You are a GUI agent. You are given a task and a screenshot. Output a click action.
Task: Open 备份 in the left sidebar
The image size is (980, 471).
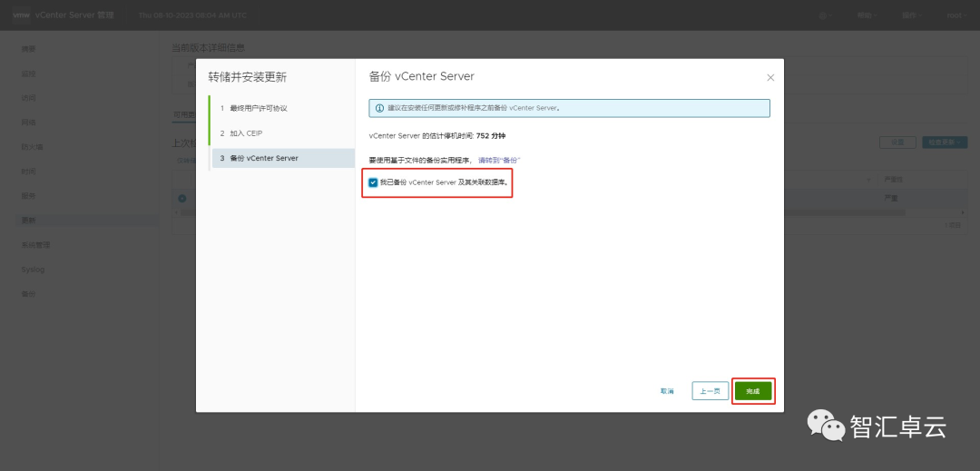pyautogui.click(x=29, y=294)
